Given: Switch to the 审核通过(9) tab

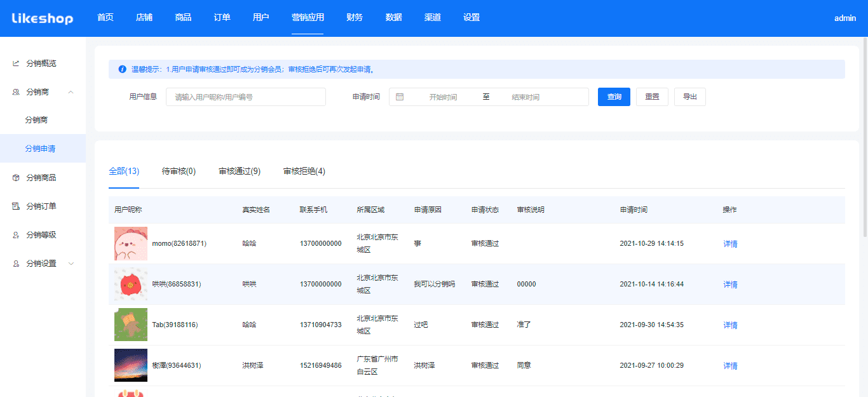Looking at the screenshot, I should (240, 172).
